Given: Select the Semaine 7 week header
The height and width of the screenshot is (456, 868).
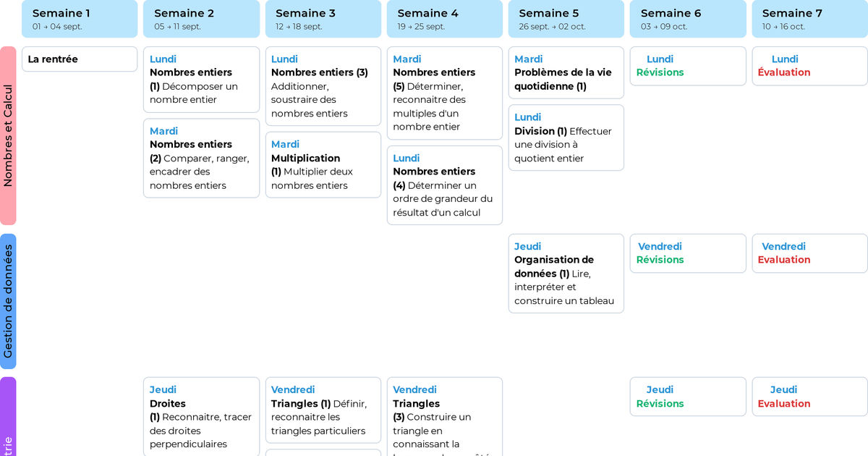Looking at the screenshot, I should point(809,19).
